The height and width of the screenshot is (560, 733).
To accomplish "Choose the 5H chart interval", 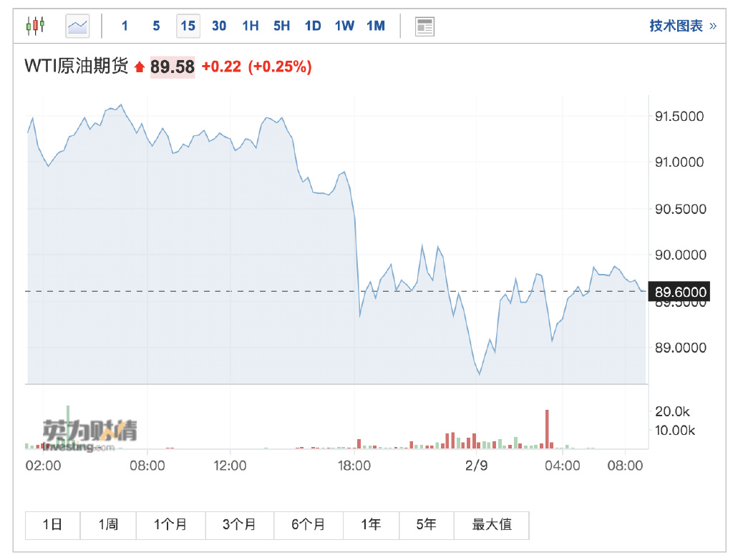I will 281,26.
